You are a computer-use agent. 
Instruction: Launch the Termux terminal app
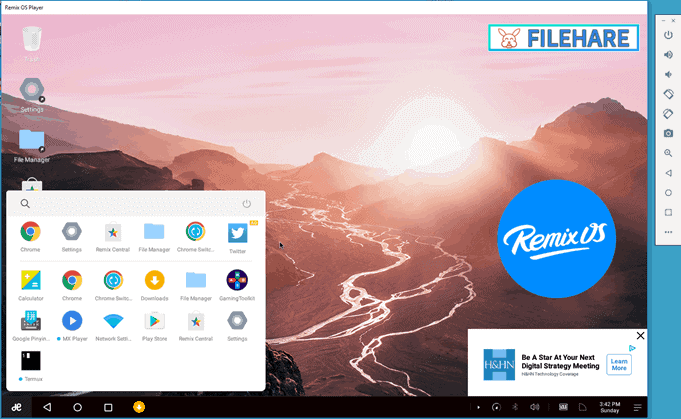pos(31,361)
